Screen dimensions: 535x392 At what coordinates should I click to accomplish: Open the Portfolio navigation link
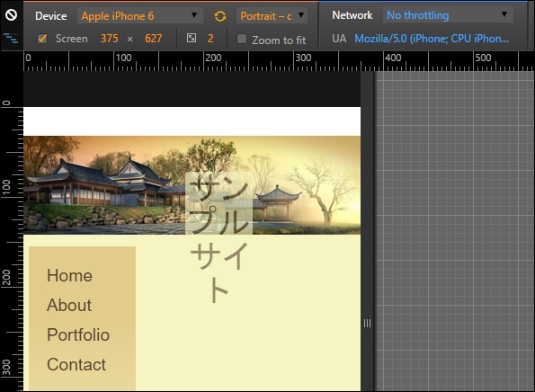pos(78,334)
